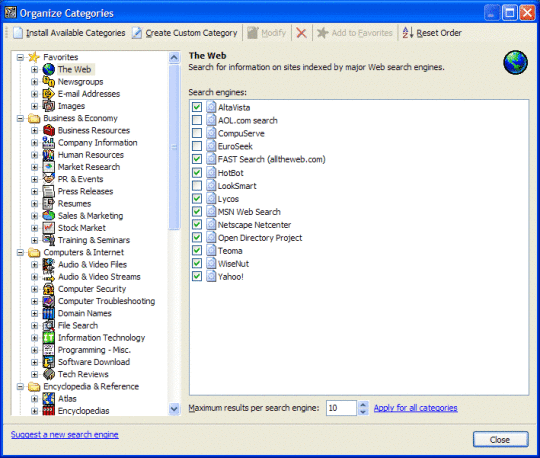Click the Business Resources briefcase icon

pyautogui.click(x=49, y=131)
